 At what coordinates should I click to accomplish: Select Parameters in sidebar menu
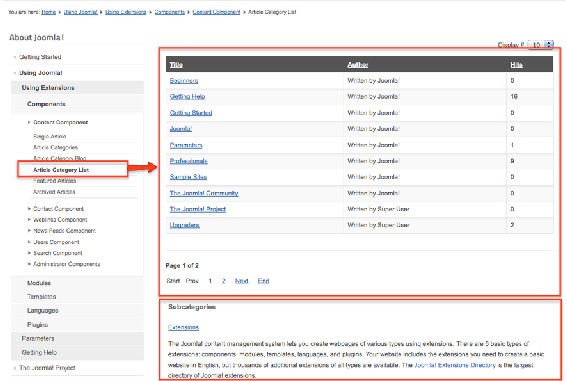click(38, 338)
